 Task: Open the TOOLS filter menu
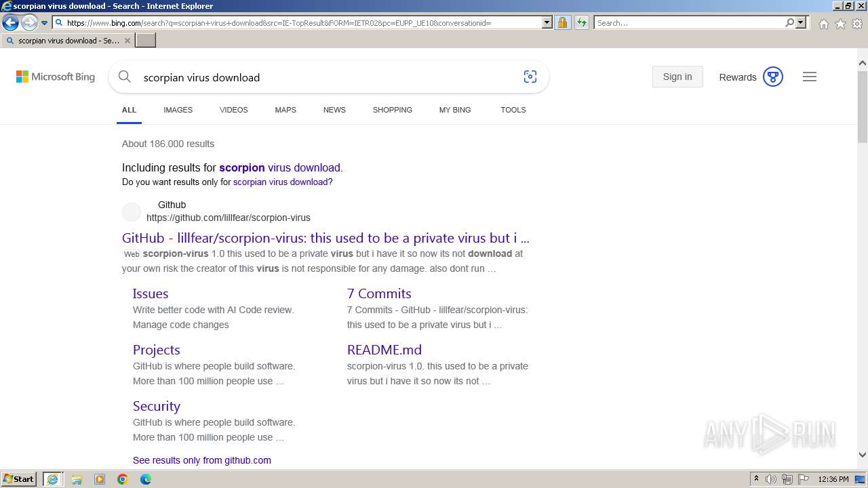click(x=513, y=110)
